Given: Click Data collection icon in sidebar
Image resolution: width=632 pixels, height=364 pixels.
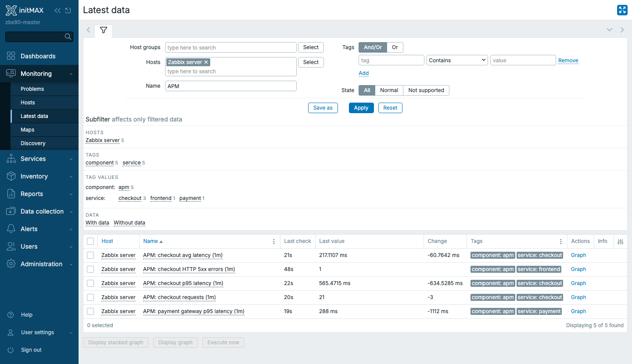Looking at the screenshot, I should [x=11, y=211].
